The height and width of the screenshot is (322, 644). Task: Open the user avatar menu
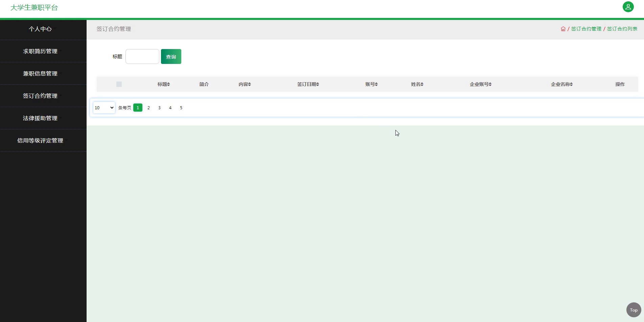pos(628,7)
